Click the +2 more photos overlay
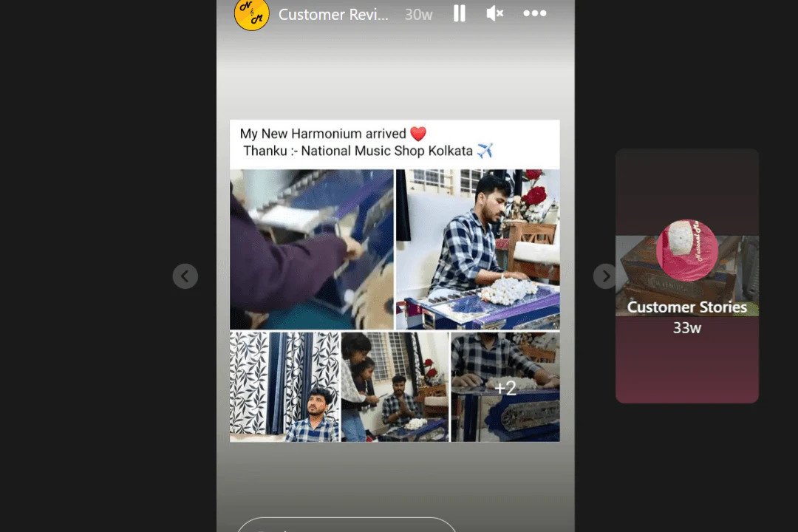The height and width of the screenshot is (532, 798). pyautogui.click(x=505, y=387)
